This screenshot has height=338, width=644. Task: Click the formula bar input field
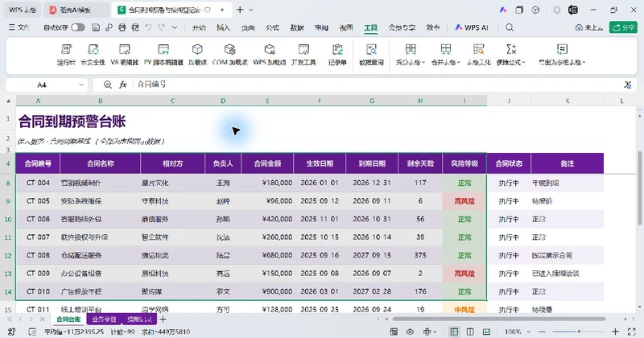378,84
